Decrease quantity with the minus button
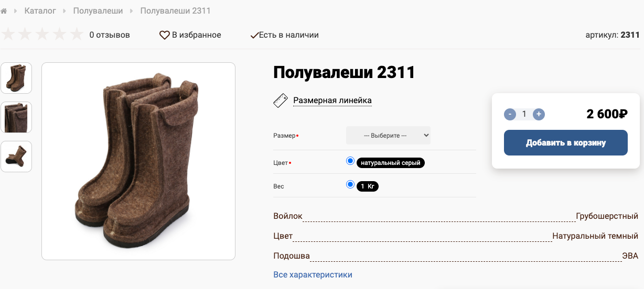Viewport: 644px width, 289px height. tap(510, 114)
